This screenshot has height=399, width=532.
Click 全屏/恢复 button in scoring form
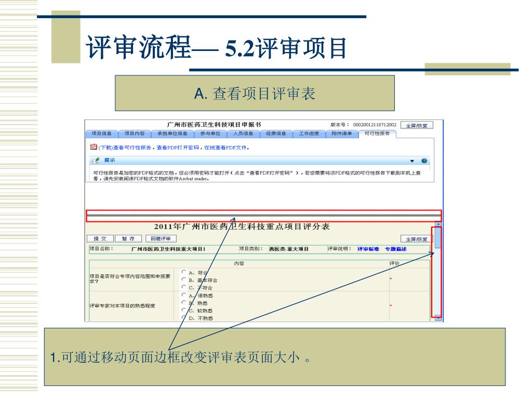tap(416, 239)
